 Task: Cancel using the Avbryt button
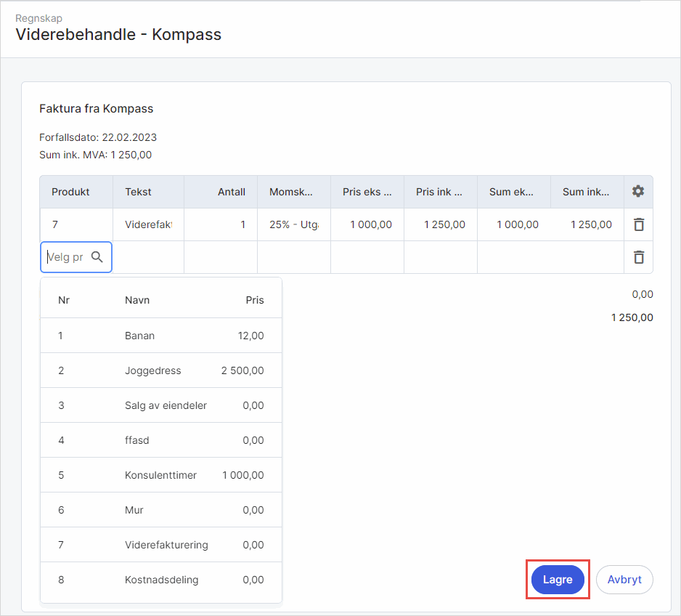point(624,580)
